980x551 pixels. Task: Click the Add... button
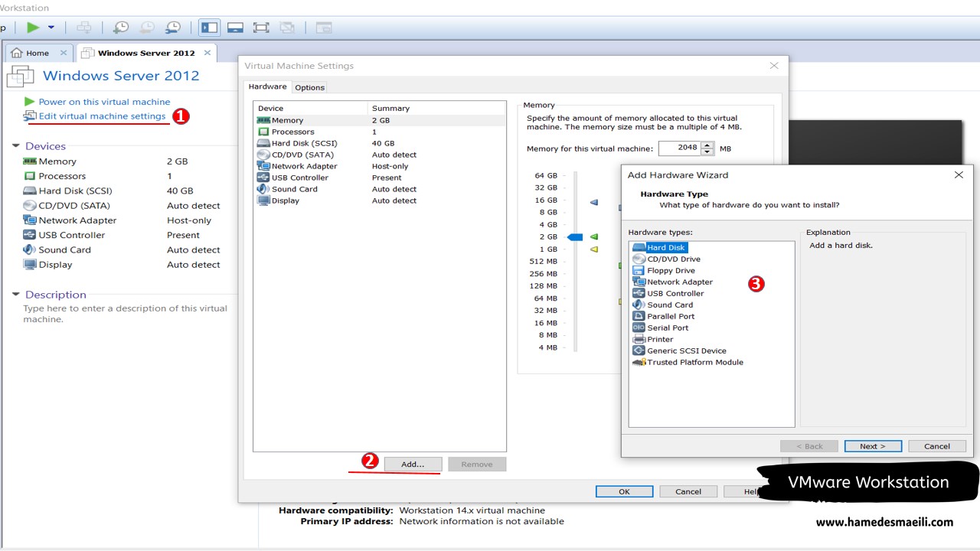click(x=413, y=465)
